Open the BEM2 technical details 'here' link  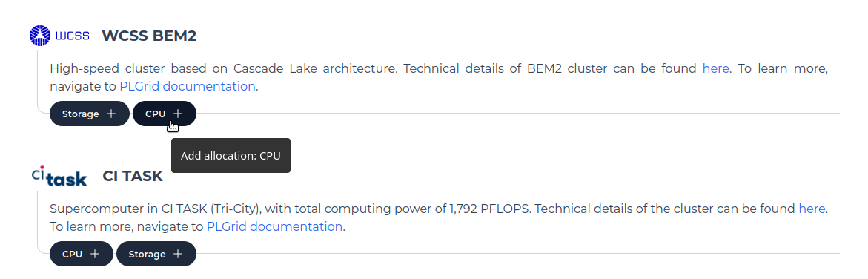[x=716, y=69]
